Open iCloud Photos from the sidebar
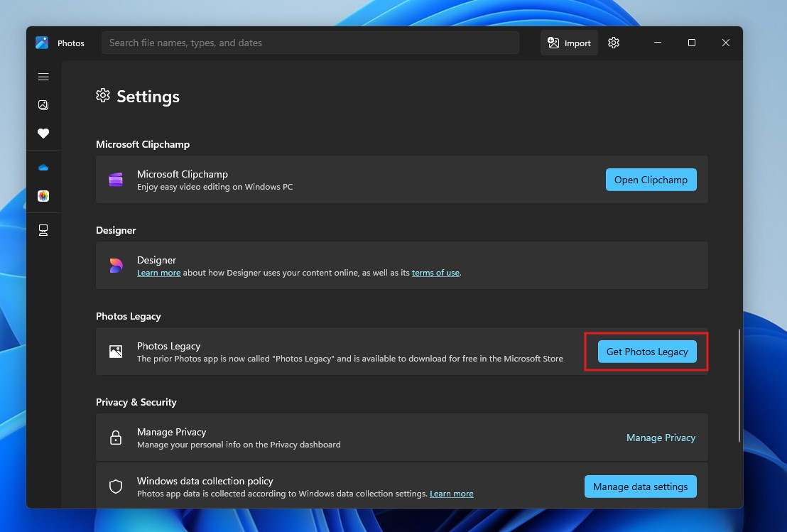This screenshot has height=532, width=787. tap(43, 196)
